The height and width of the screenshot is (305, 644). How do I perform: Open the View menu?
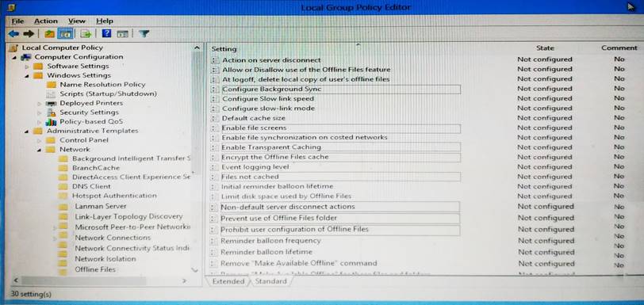point(77,21)
